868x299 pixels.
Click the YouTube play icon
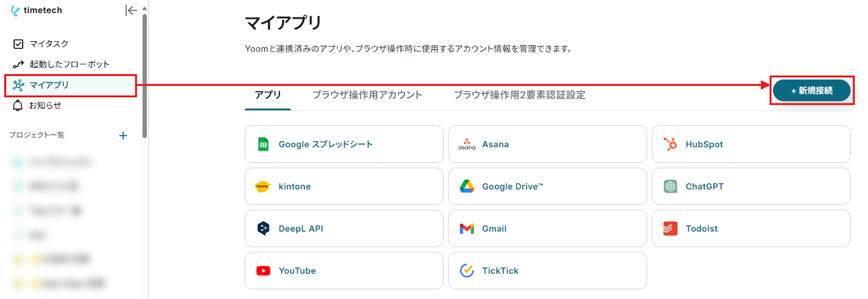point(263,271)
